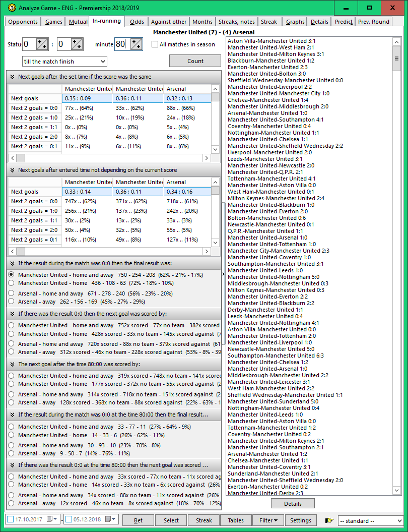The image size is (408, 532).
Task: Click the Details button below match list
Action: point(293,503)
